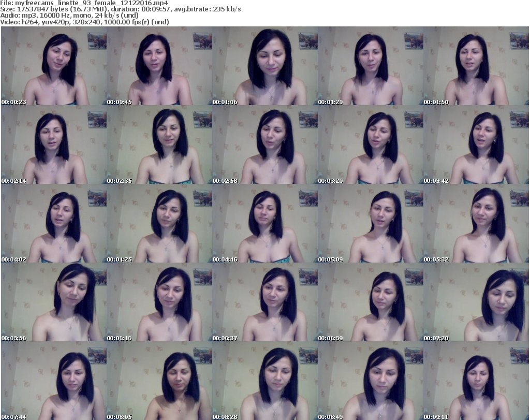Pick the preview frame at 00:05:32
Viewport: 530px width, 420px height.
pos(476,224)
